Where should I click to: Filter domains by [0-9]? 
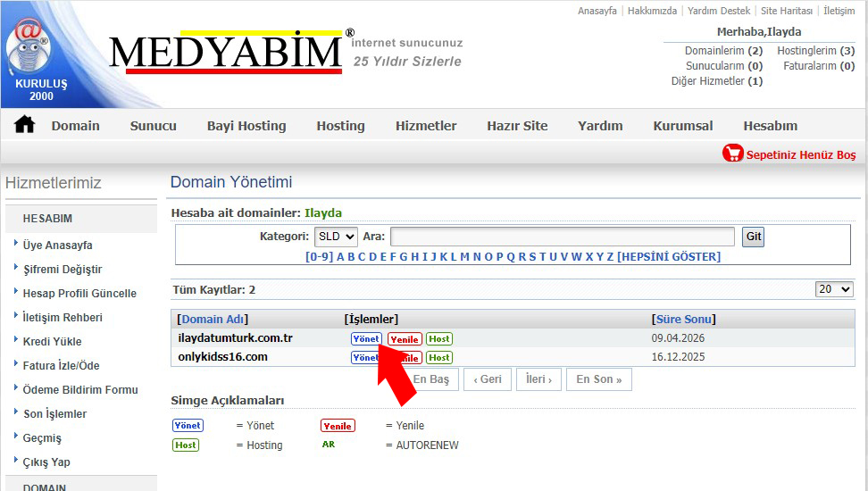pyautogui.click(x=320, y=257)
